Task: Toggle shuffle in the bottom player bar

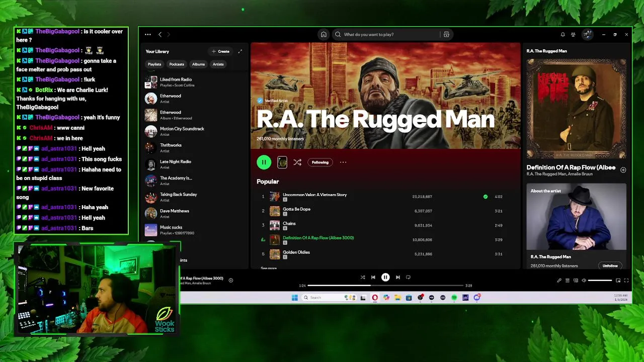Action: [x=363, y=277]
